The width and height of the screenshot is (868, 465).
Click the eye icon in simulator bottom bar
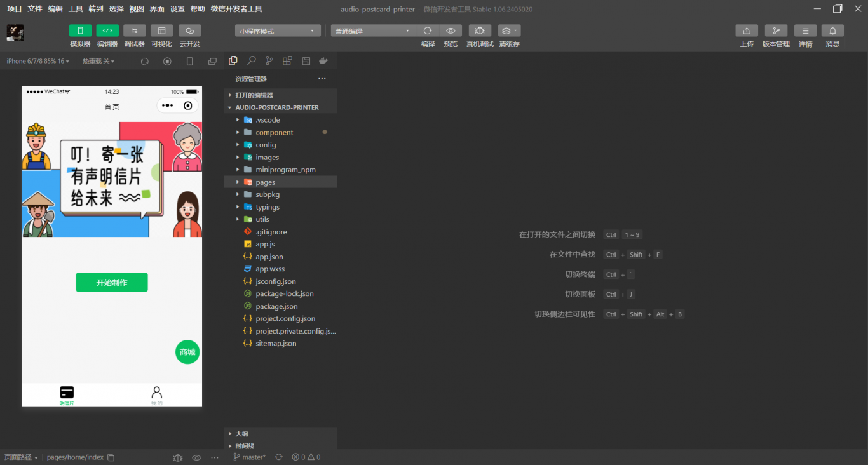[196, 457]
